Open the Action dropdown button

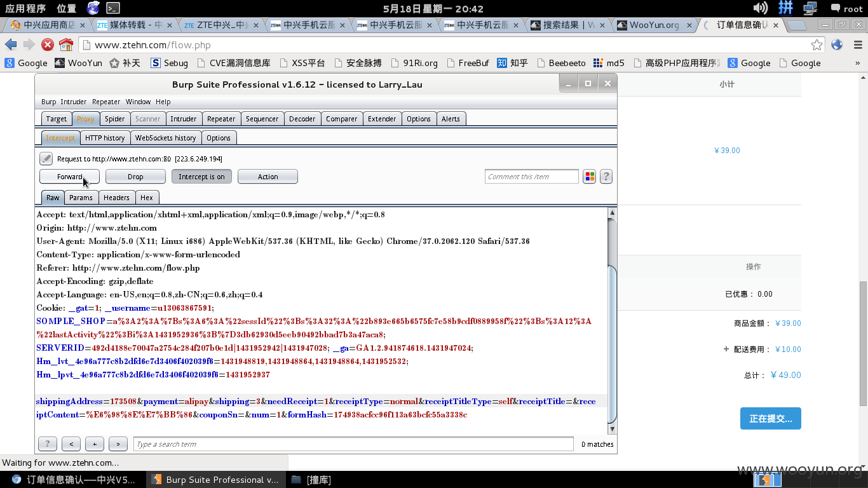268,177
